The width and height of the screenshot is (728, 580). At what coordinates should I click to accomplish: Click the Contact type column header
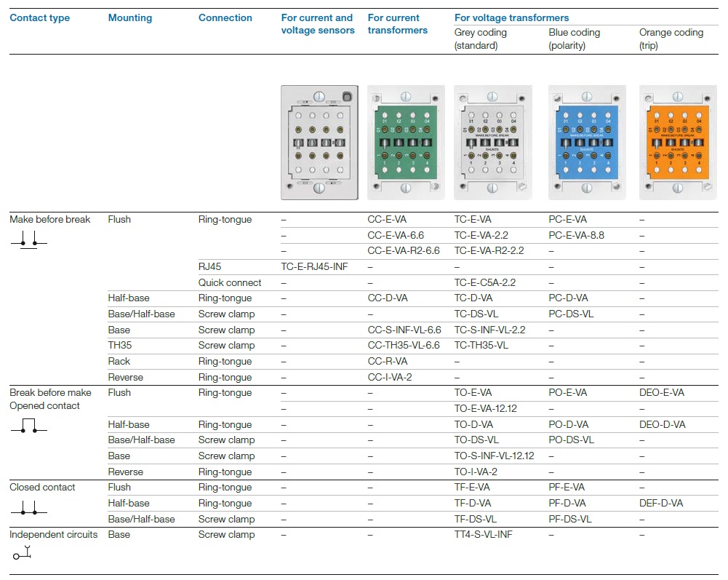point(39,18)
